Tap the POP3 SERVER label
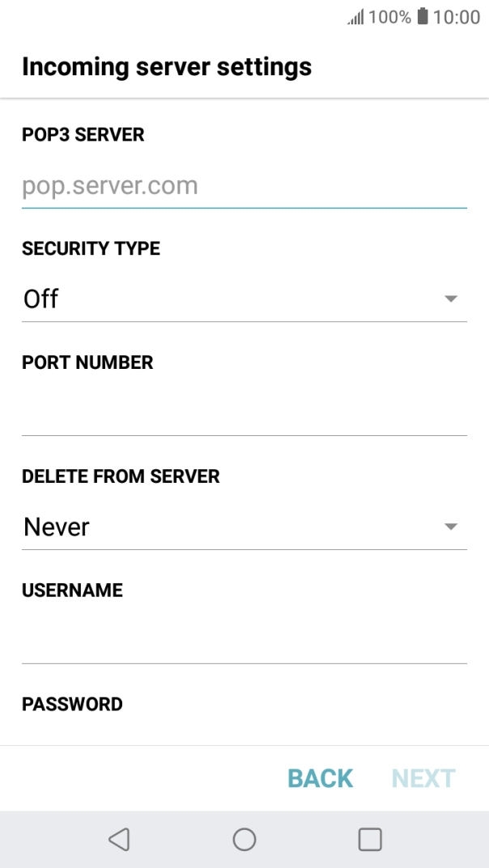The image size is (489, 868). point(83,134)
